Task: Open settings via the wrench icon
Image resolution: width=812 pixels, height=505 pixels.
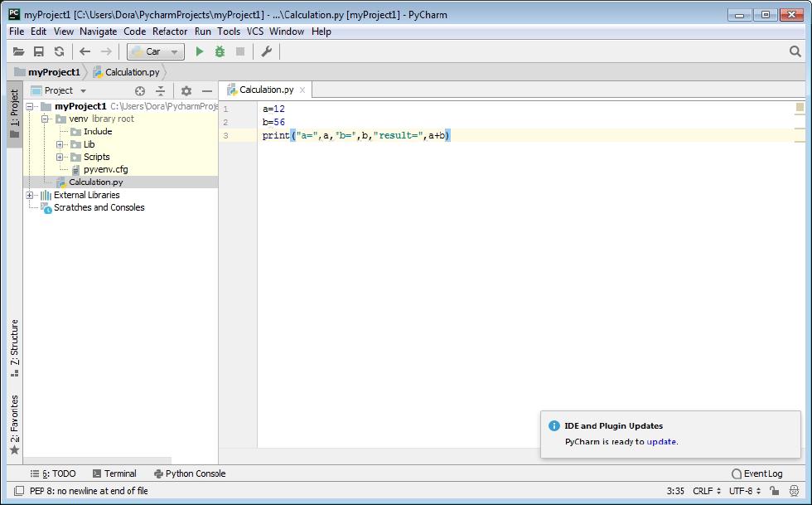Action: pyautogui.click(x=266, y=51)
